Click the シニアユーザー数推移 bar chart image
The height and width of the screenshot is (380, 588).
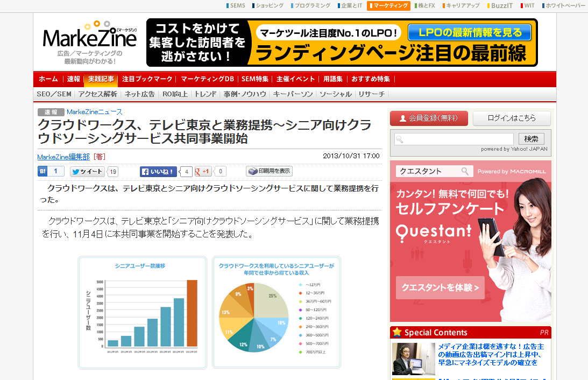(142, 313)
